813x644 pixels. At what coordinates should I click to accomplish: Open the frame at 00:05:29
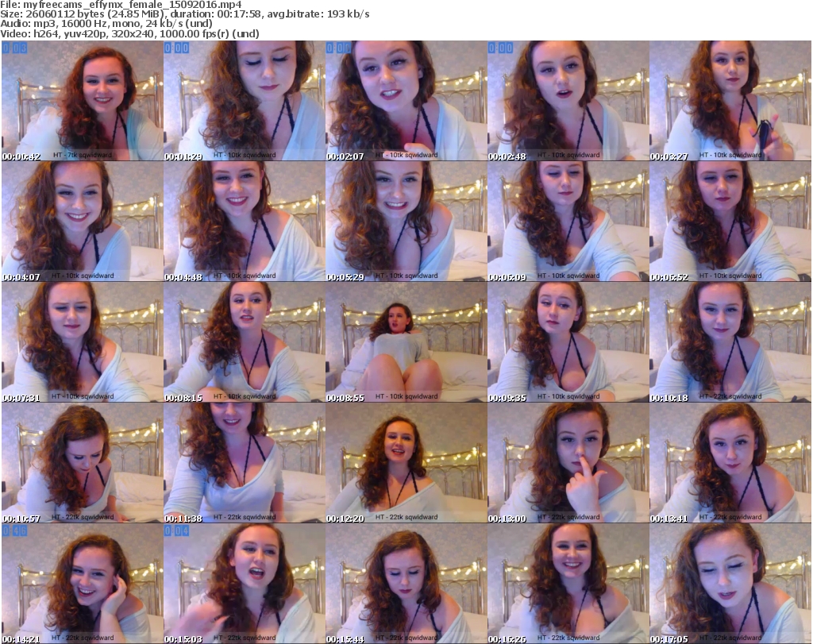pyautogui.click(x=406, y=222)
